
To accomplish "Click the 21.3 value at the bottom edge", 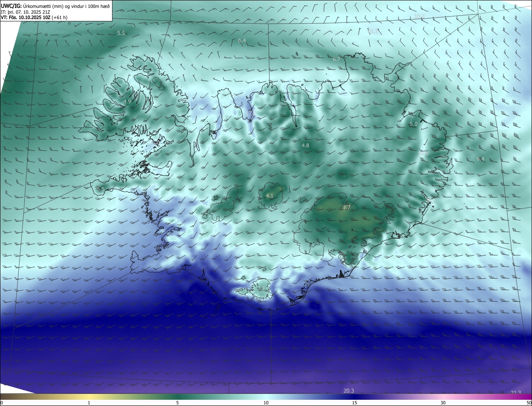I will point(515,393).
